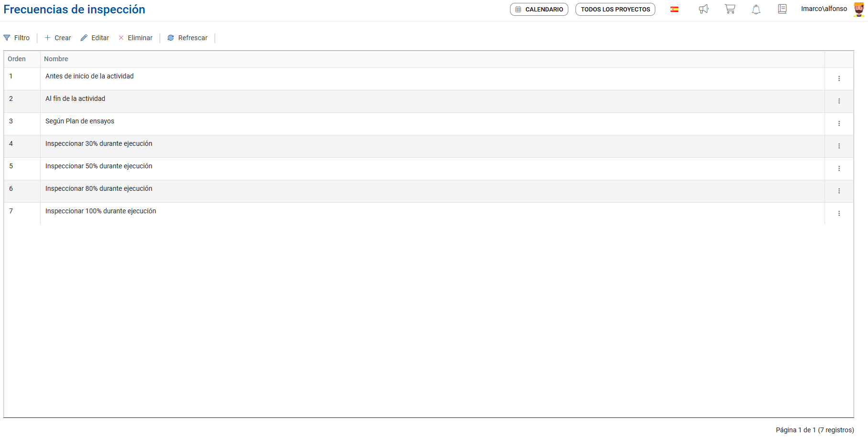This screenshot has width=868, height=439.
Task: Open the lmarco\alfonso user menu
Action: pos(824,9)
